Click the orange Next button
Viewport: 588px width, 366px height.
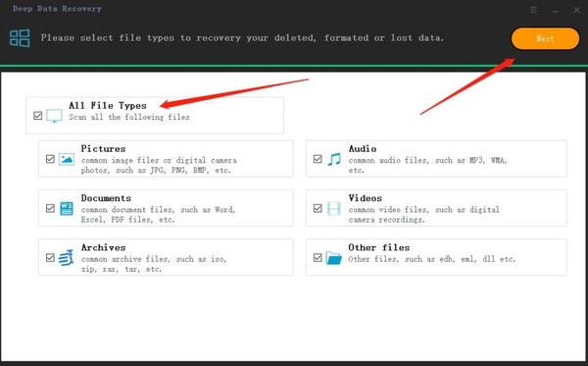pyautogui.click(x=545, y=38)
